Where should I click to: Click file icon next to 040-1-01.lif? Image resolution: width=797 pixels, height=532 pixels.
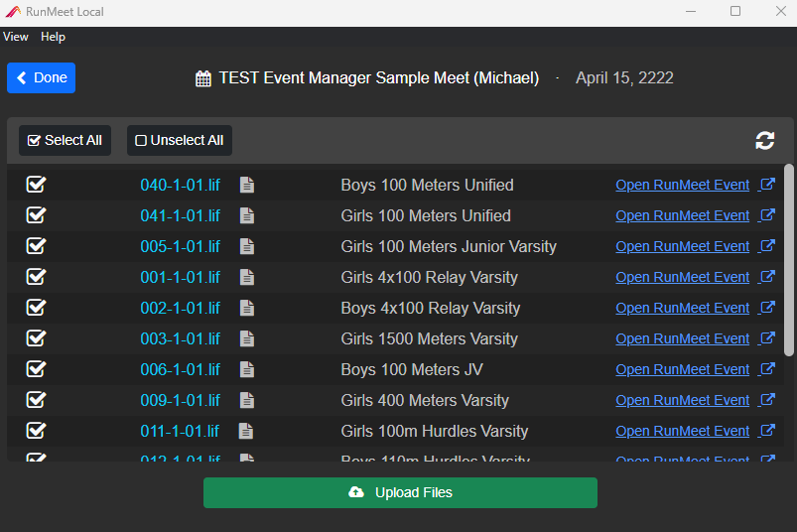247,185
